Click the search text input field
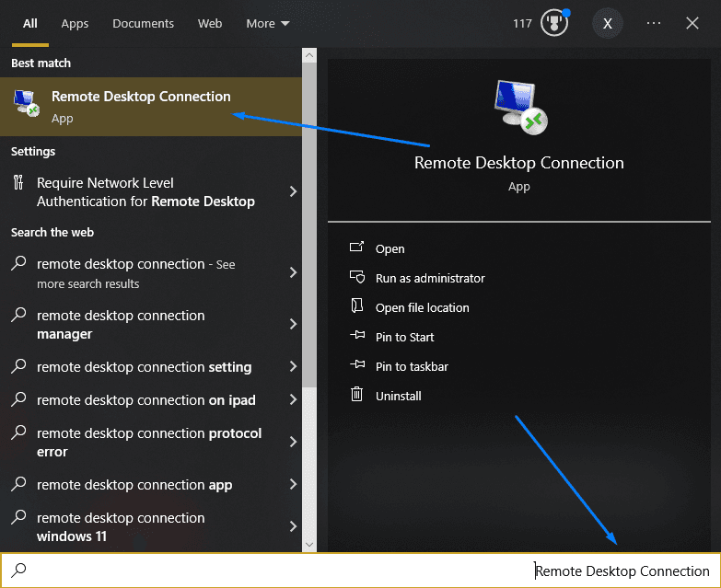The image size is (721, 588). coord(361,571)
